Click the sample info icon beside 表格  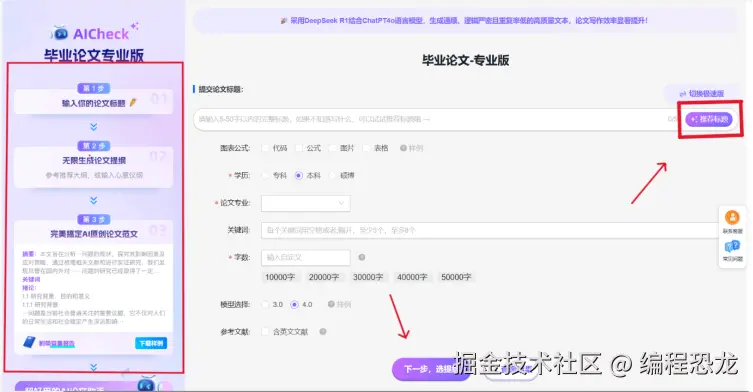tap(403, 148)
